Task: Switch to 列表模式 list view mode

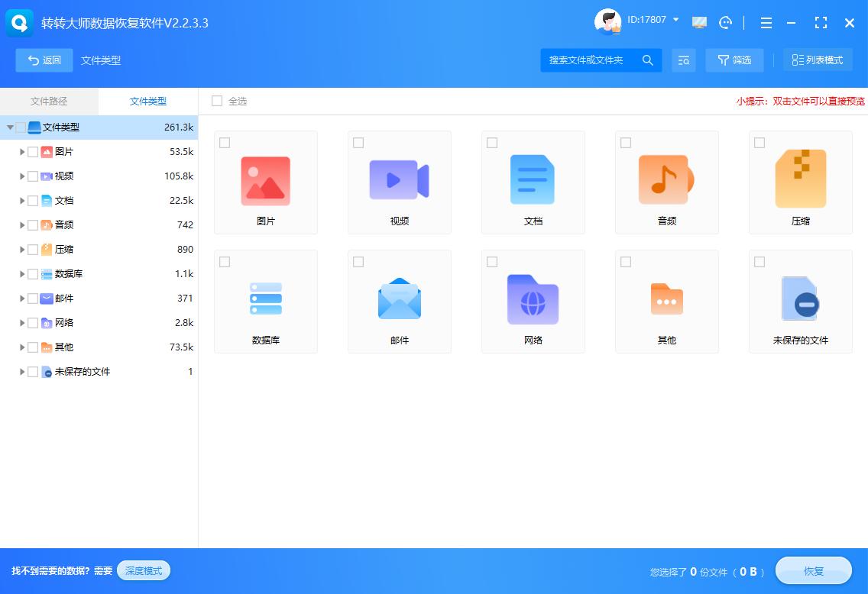Action: tap(818, 60)
